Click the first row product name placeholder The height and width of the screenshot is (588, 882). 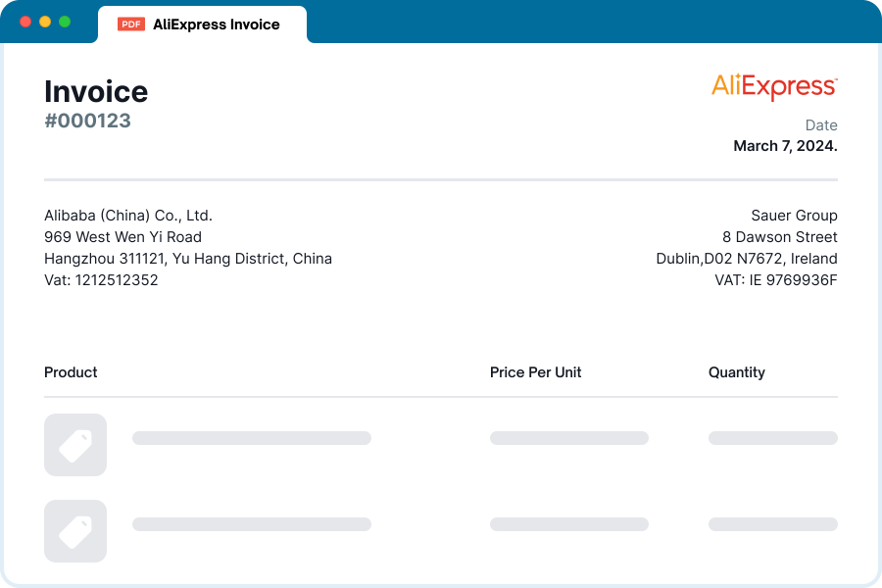tap(252, 438)
